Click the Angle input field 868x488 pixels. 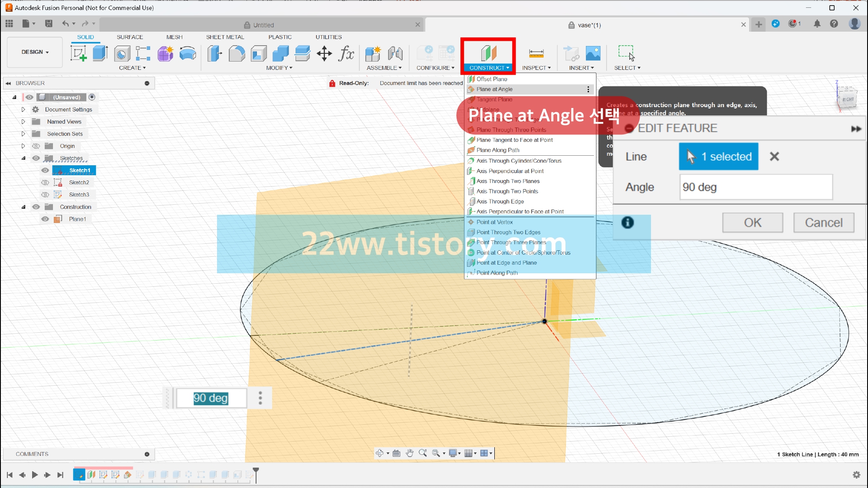click(x=755, y=187)
